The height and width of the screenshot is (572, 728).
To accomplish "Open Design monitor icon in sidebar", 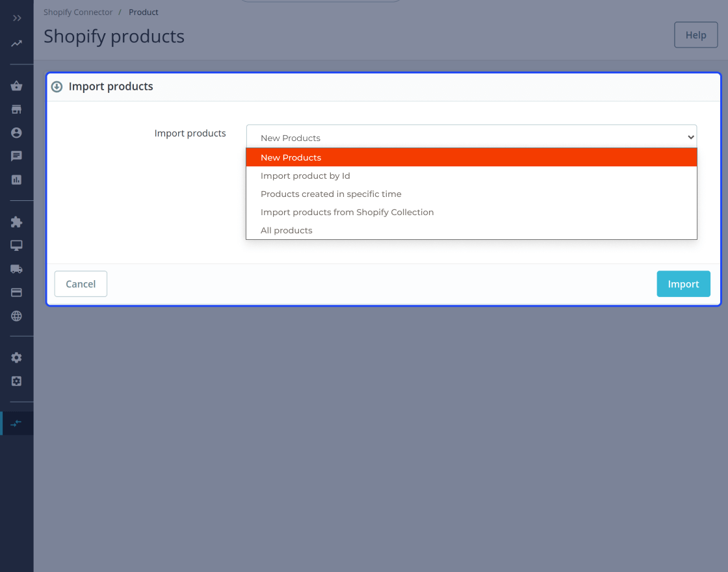I will (x=16, y=246).
